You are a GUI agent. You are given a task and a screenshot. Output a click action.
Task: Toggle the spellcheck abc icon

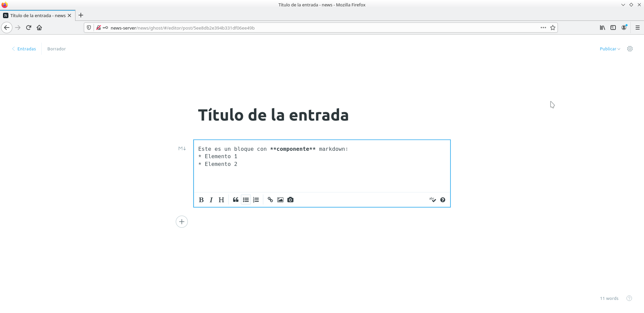(433, 200)
